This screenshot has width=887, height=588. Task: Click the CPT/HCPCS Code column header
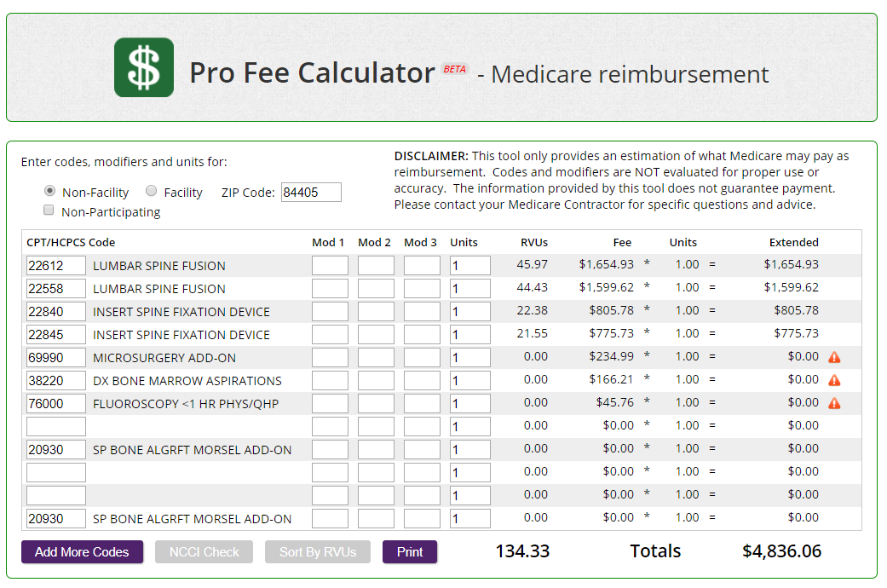(71, 243)
